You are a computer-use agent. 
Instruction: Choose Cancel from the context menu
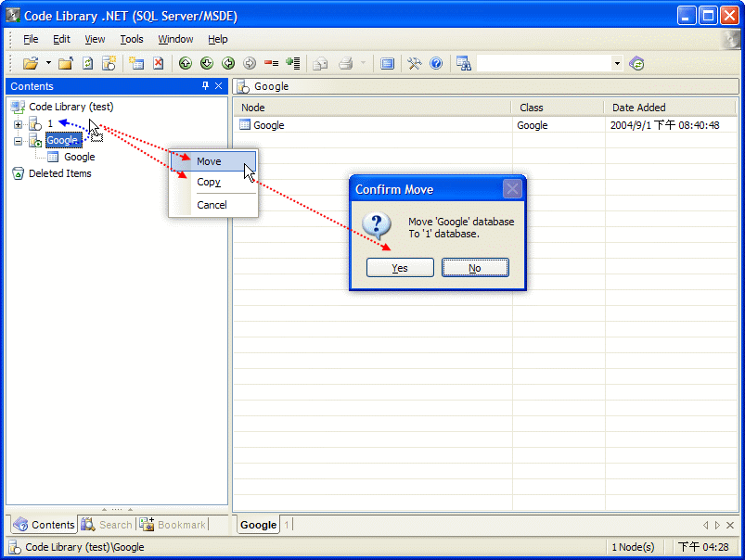pos(213,205)
